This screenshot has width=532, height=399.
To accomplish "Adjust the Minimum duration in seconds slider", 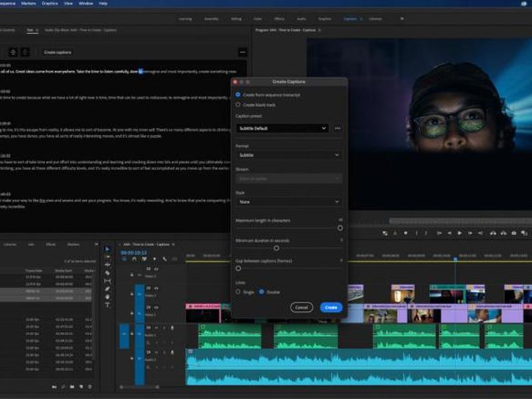I will pos(277,248).
